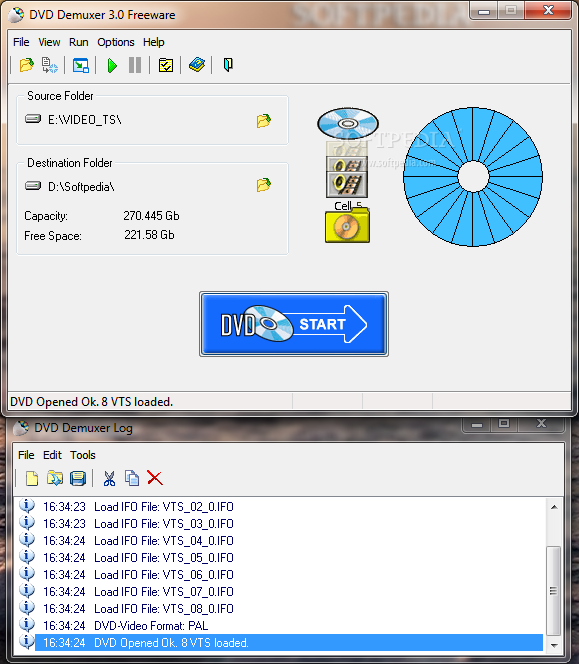Click new log icon in Log toolbar

(x=32, y=479)
